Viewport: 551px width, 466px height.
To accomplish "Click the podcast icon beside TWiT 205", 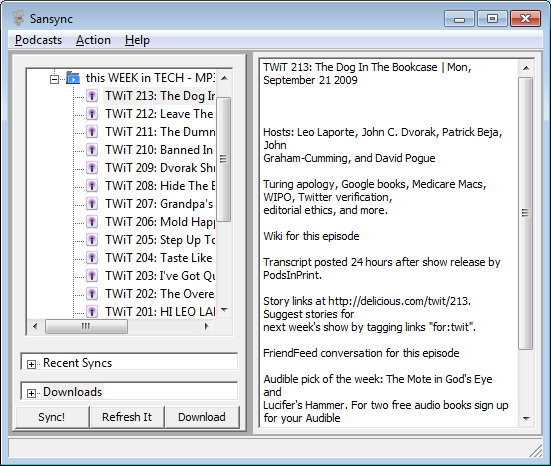I will pos(92,240).
